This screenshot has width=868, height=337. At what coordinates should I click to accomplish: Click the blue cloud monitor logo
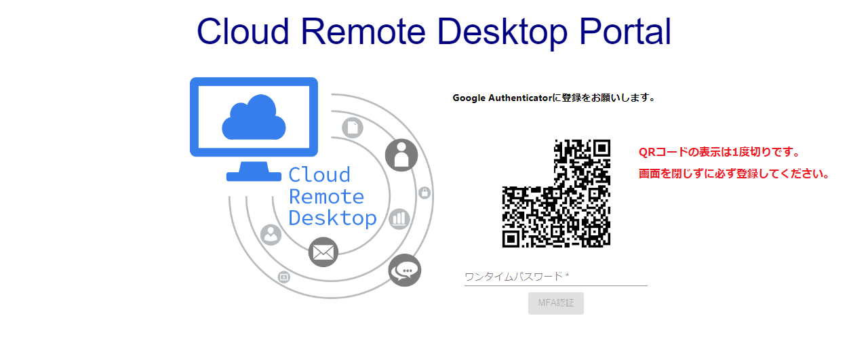coord(254,129)
